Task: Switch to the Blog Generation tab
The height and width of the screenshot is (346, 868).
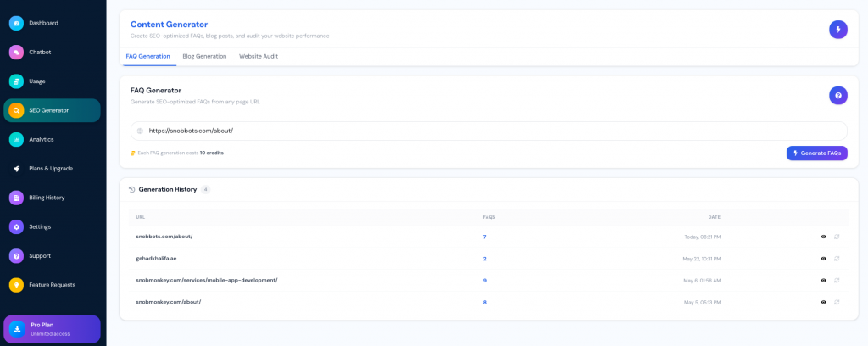Action: pos(204,57)
